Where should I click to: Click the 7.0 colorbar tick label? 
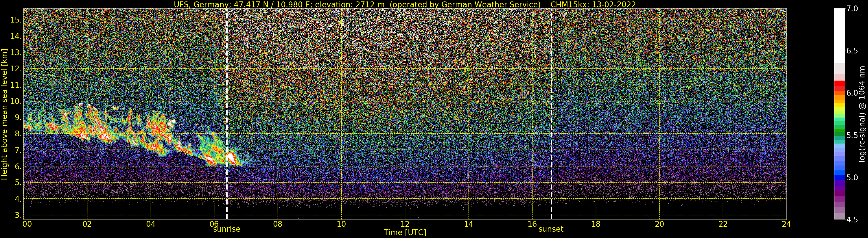click(x=852, y=9)
